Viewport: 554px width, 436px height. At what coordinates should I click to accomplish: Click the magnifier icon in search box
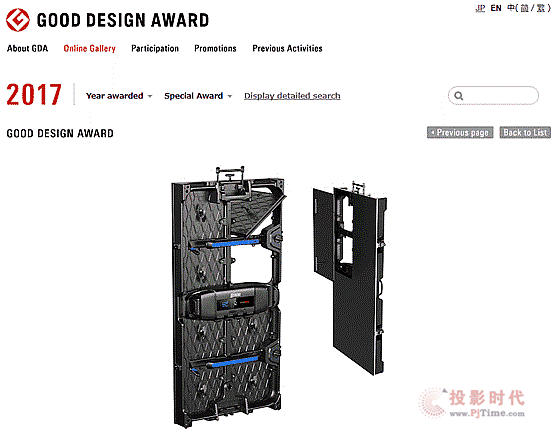pos(458,96)
